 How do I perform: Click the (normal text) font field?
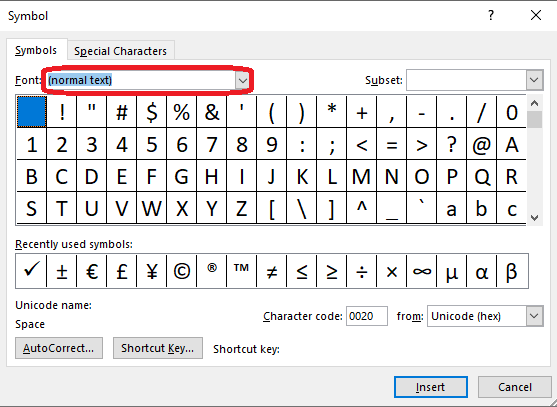[140, 80]
